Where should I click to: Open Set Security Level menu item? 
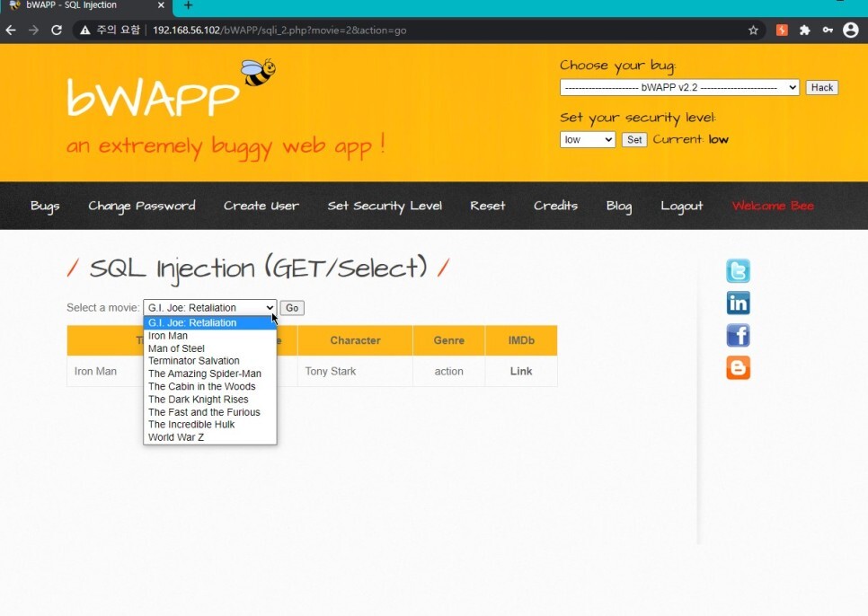385,207
